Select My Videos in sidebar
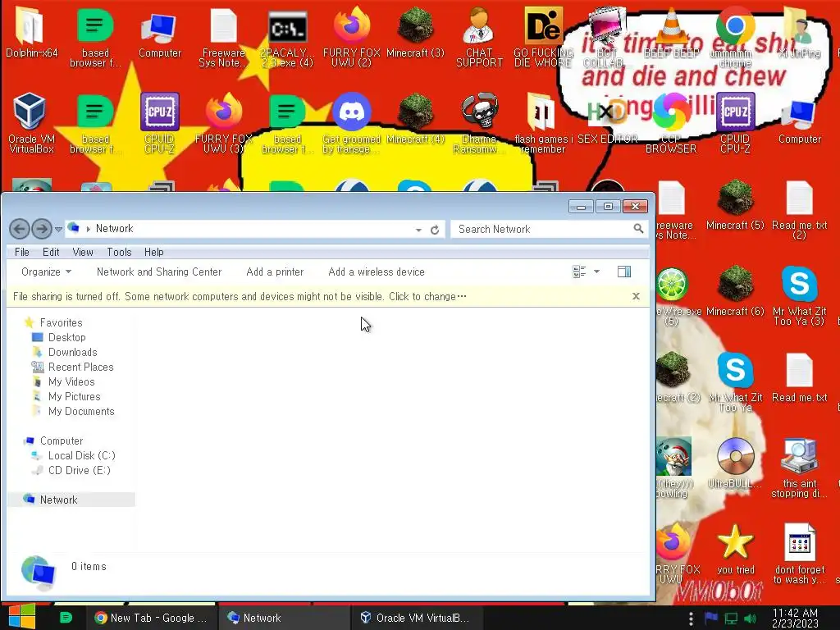The height and width of the screenshot is (630, 840). pyautogui.click(x=71, y=381)
